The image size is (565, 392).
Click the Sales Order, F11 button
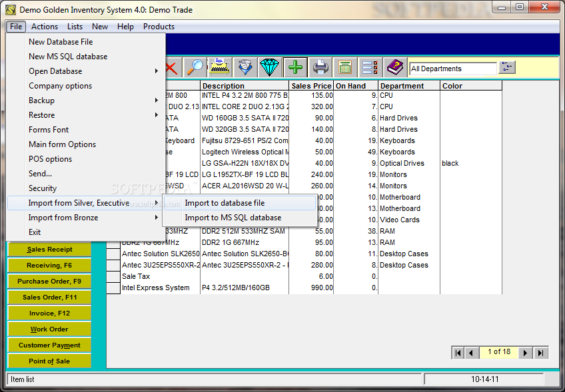click(49, 297)
